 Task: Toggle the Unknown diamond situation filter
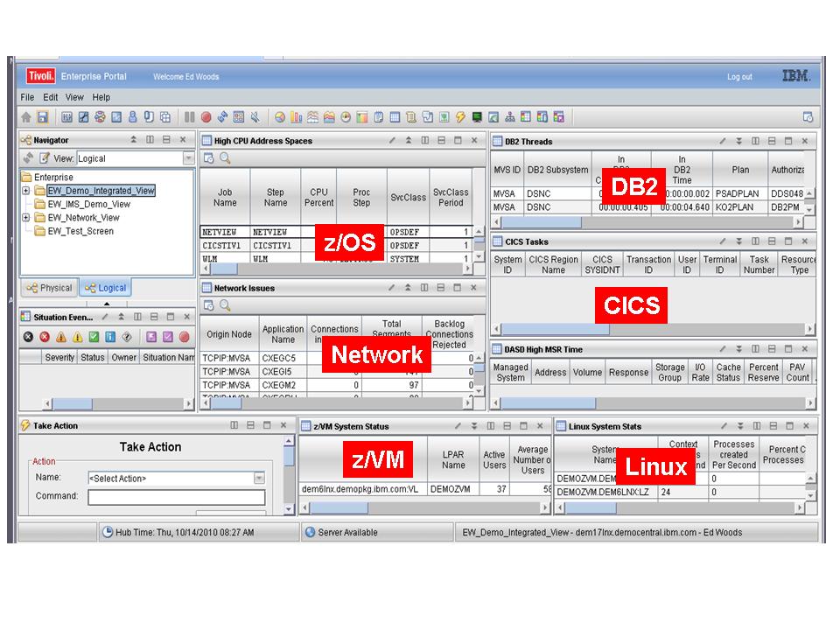click(127, 336)
